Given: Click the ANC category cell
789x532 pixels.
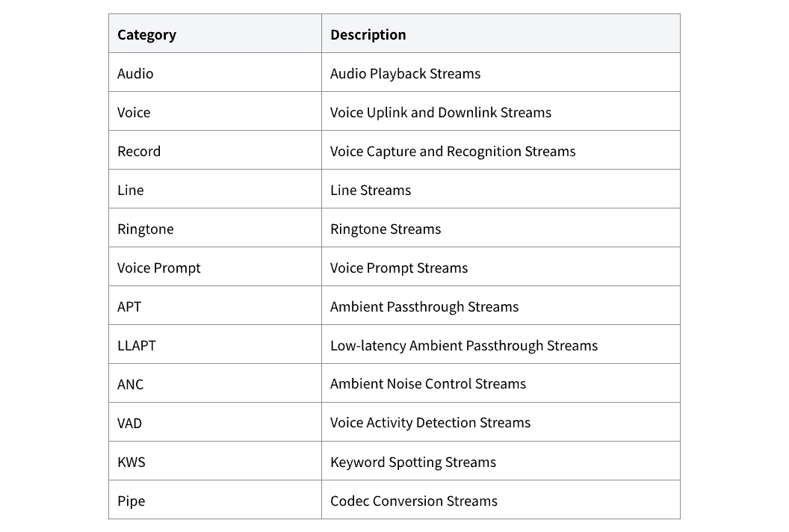Looking at the screenshot, I should point(215,383).
